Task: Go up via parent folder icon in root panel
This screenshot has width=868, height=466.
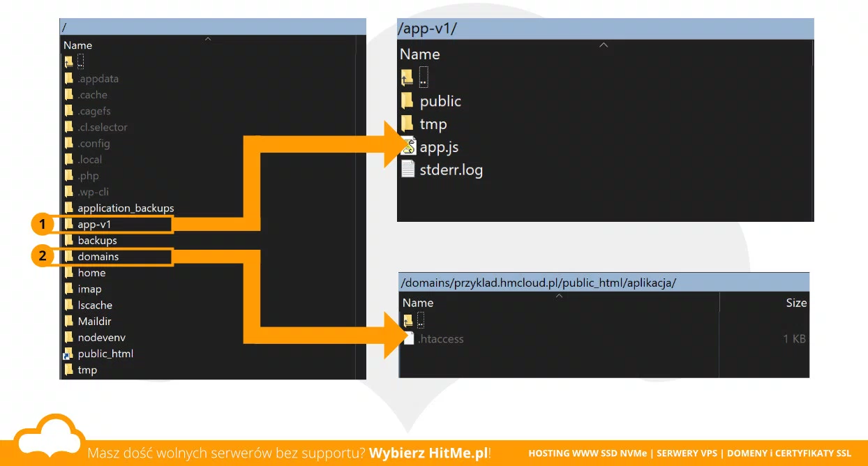Action: click(68, 62)
